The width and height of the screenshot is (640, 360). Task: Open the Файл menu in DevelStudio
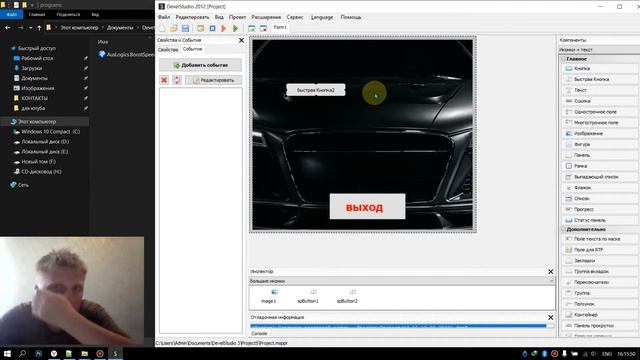(164, 17)
